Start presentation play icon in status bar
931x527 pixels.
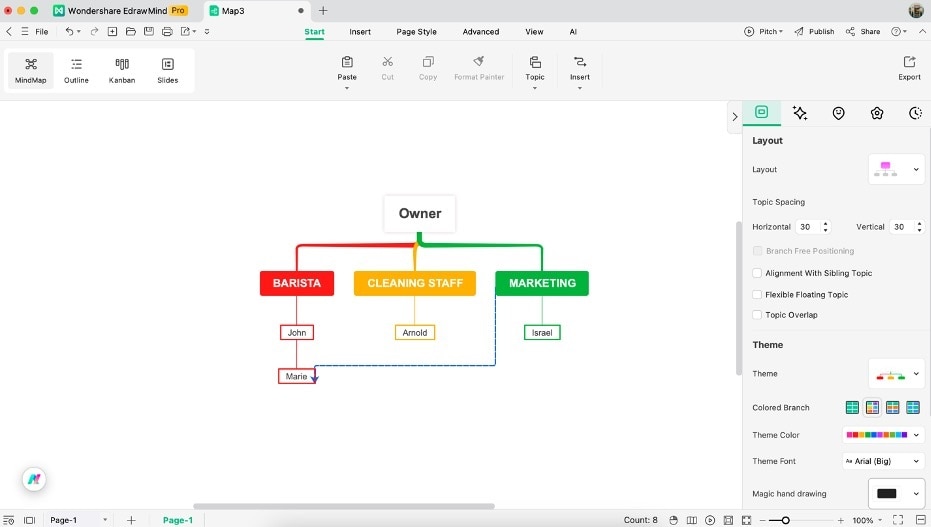pos(710,520)
